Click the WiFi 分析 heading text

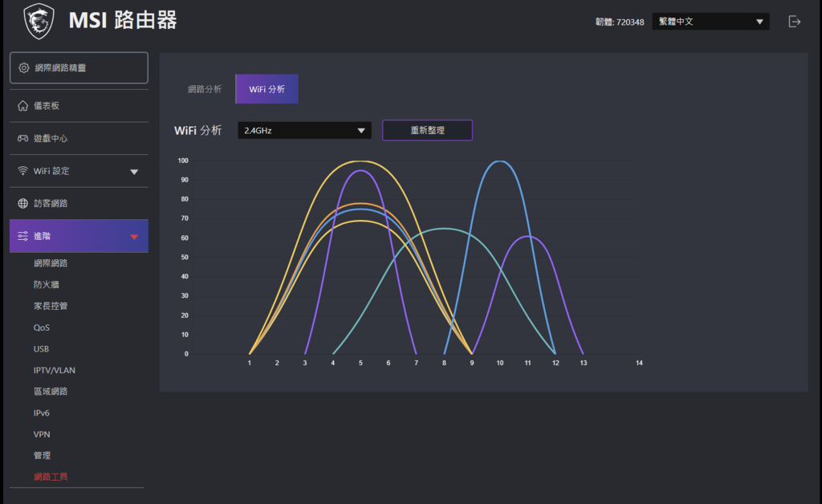(198, 131)
